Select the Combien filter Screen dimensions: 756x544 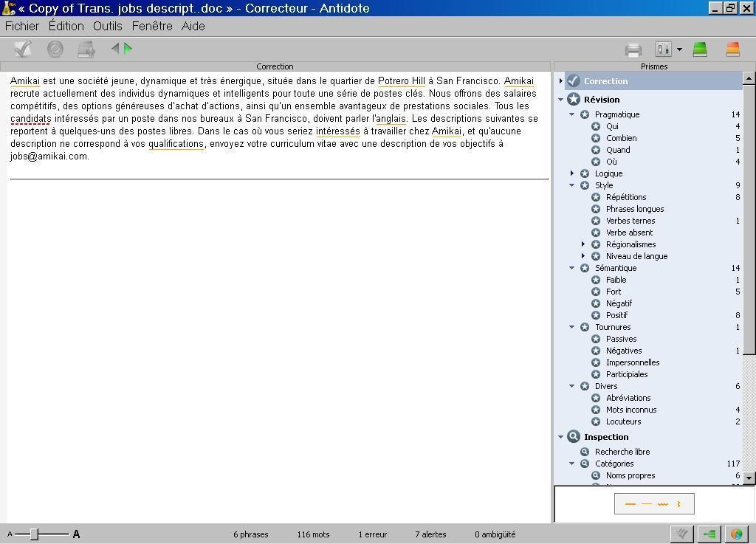pos(621,138)
